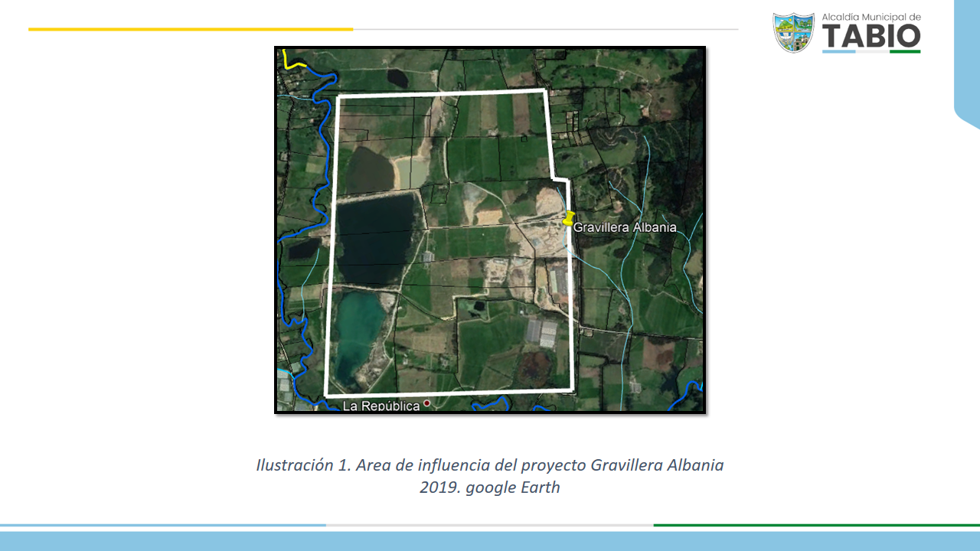Click the red dot beside La República
The width and height of the screenshot is (980, 551).
(427, 403)
